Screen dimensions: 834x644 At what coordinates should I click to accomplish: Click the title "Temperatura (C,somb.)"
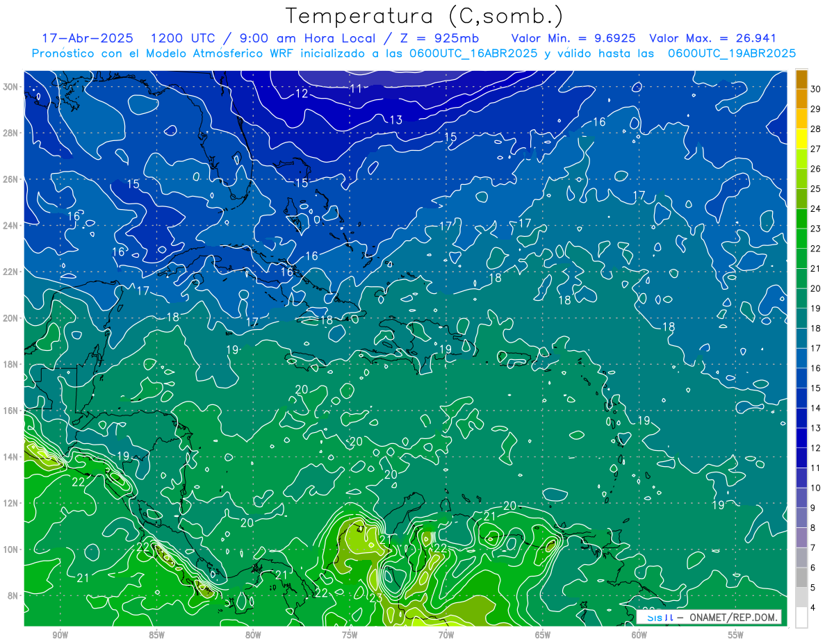[x=425, y=16]
